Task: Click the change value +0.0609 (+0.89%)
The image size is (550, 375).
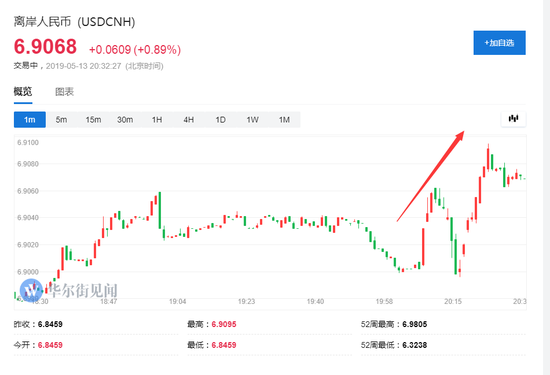Action: click(x=135, y=49)
